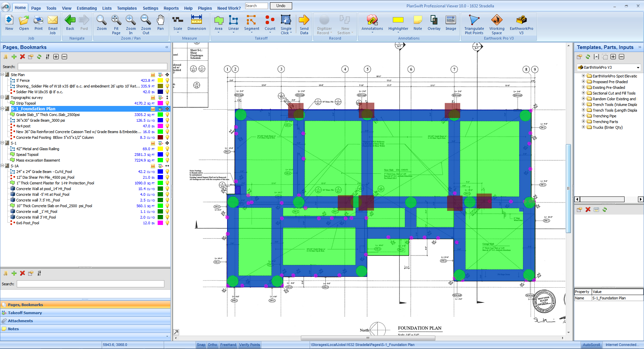Image resolution: width=644 pixels, height=349 pixels.
Task: Add a Note annotation
Action: pyautogui.click(x=418, y=23)
